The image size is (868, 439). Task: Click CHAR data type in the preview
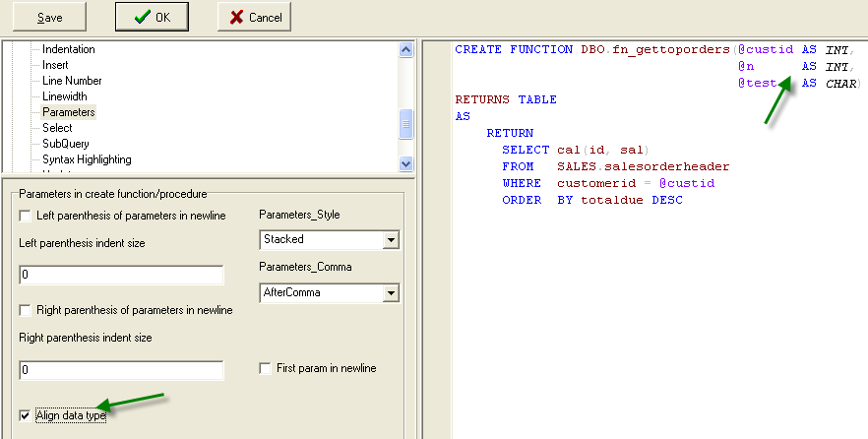(x=840, y=84)
